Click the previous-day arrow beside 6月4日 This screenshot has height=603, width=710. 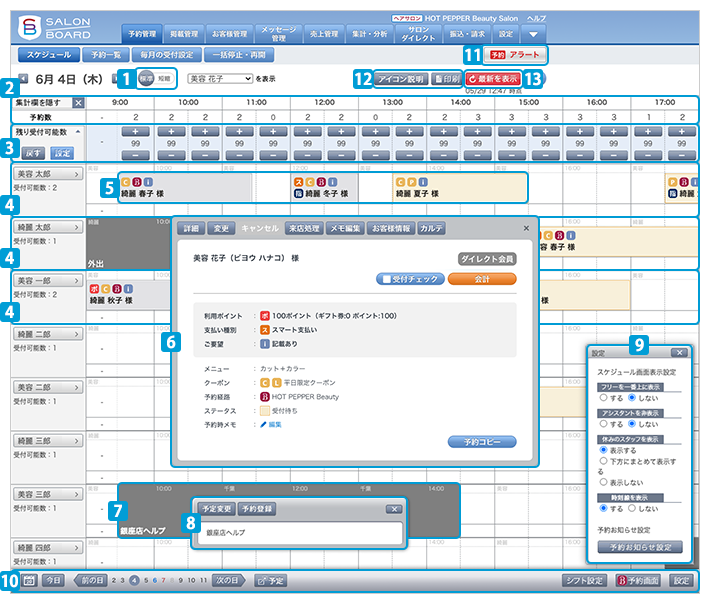24,79
